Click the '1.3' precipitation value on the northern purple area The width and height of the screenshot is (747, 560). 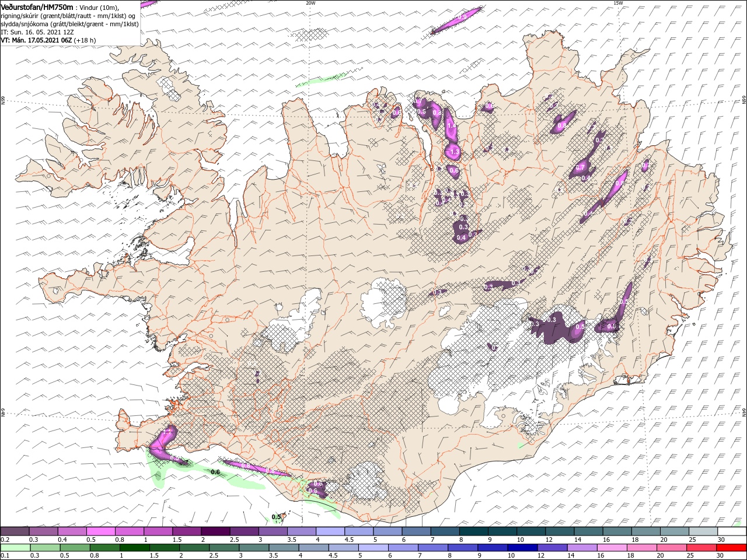[x=455, y=152]
